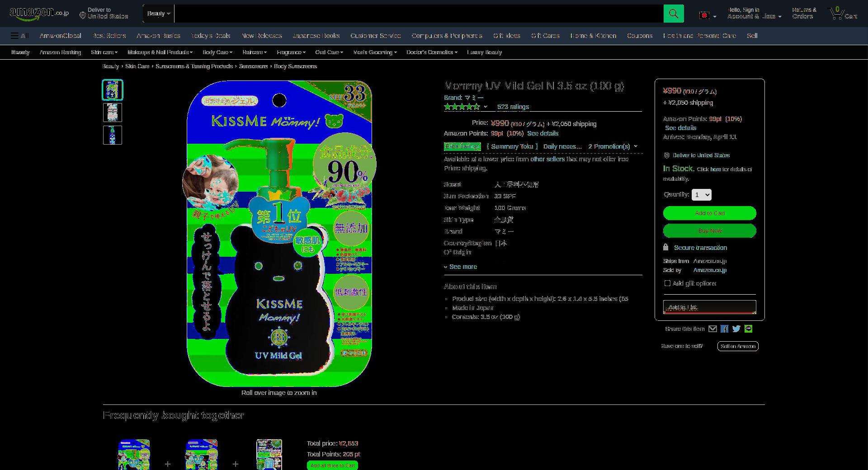Screen dimensions: 868x470
Task: Add all three to Cart
Action: pyautogui.click(x=332, y=465)
